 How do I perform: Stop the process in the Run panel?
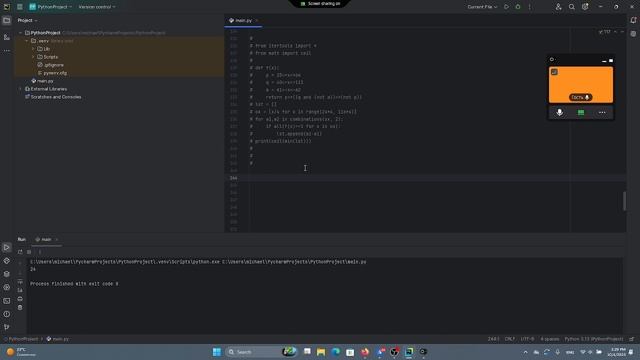pos(29,252)
